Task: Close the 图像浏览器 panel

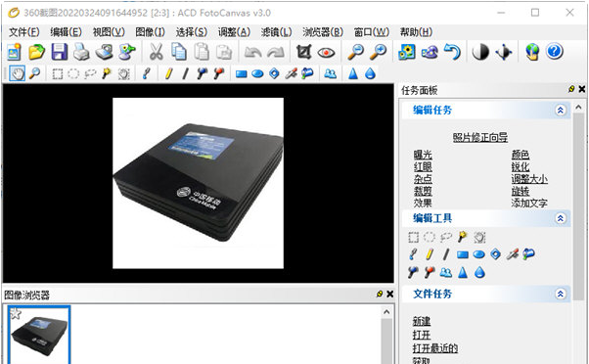Action: pos(390,295)
